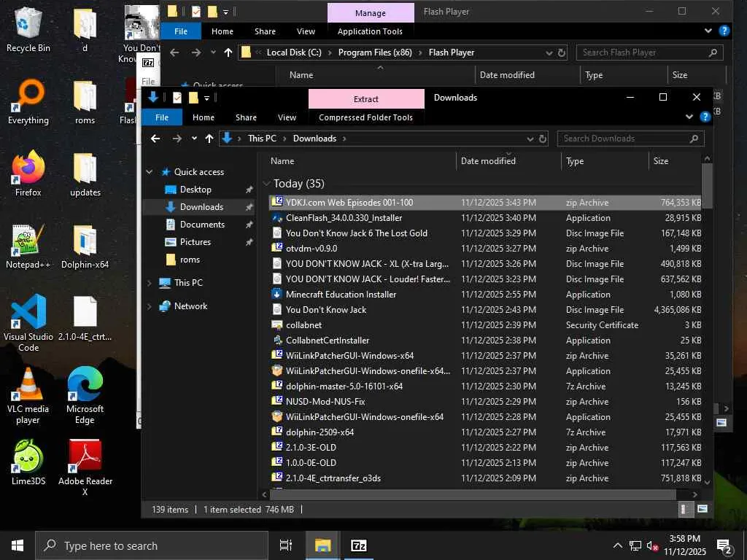Viewport: 747px width, 560px height.
Task: Open Notepad++ desktop shortcut
Action: click(x=28, y=246)
